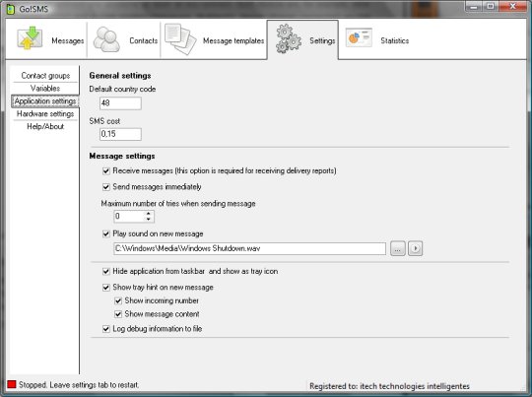Click the Messages envelope icon
This screenshot has height=397, width=532.
[x=30, y=38]
